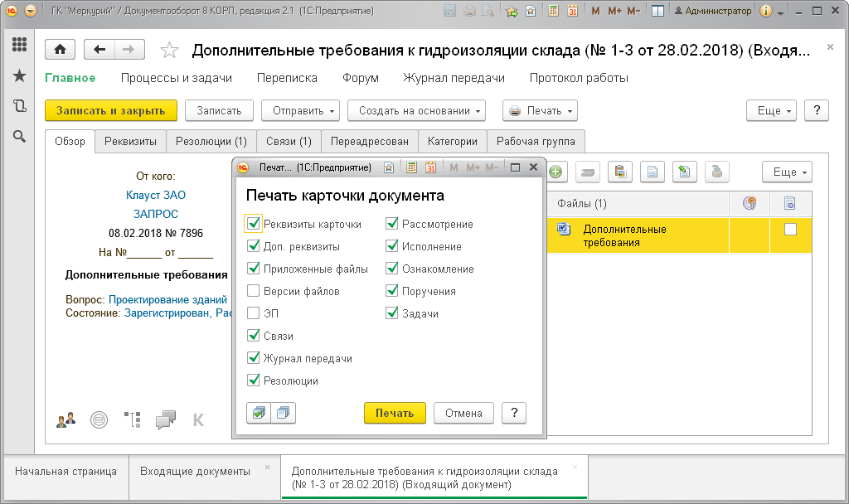Click yellow Печать button in dialog
The image size is (849, 504).
[395, 413]
